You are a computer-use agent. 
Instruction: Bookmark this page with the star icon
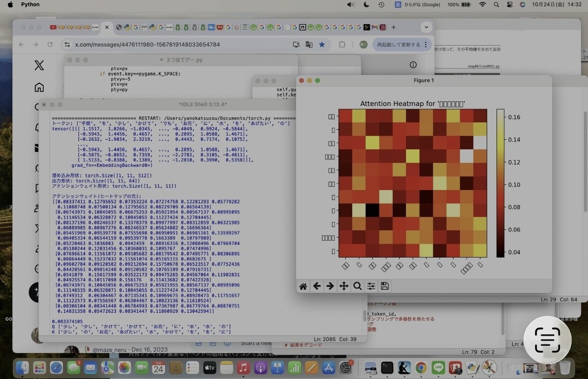point(322,44)
